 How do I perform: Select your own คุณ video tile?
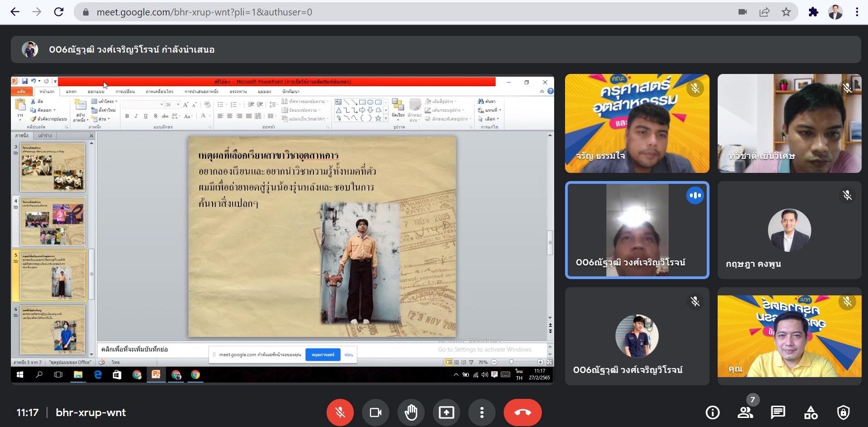click(789, 336)
